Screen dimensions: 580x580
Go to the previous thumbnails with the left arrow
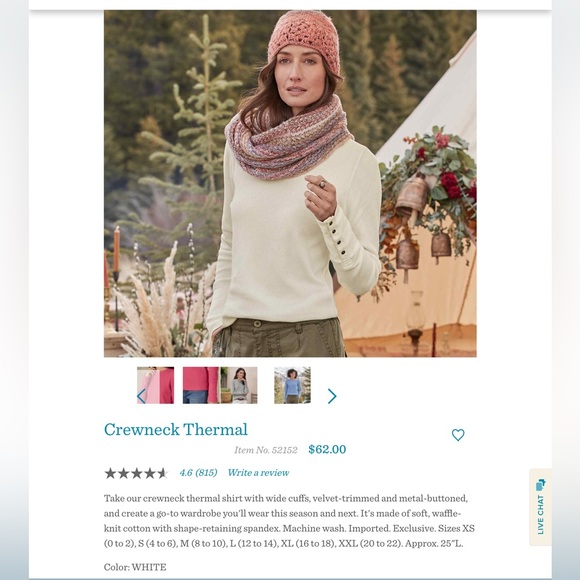(x=141, y=396)
